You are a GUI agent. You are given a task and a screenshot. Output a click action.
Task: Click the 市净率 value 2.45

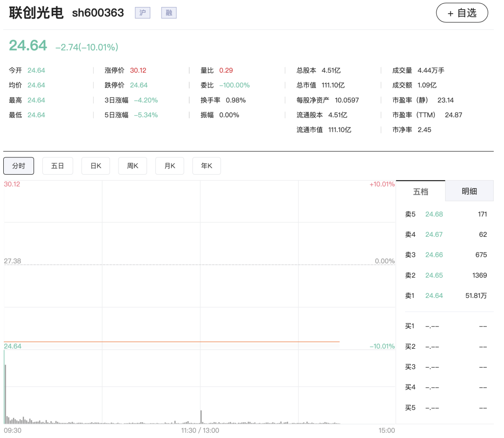coord(424,130)
